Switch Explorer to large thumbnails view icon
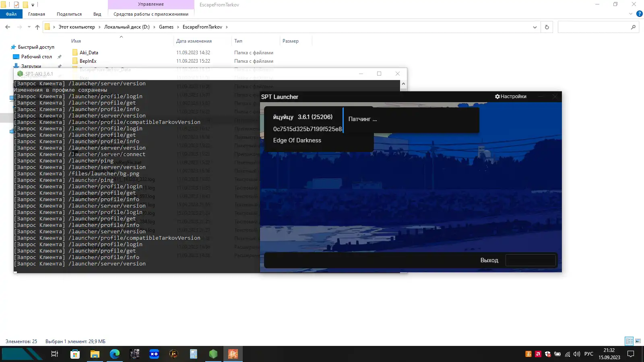 (638, 341)
